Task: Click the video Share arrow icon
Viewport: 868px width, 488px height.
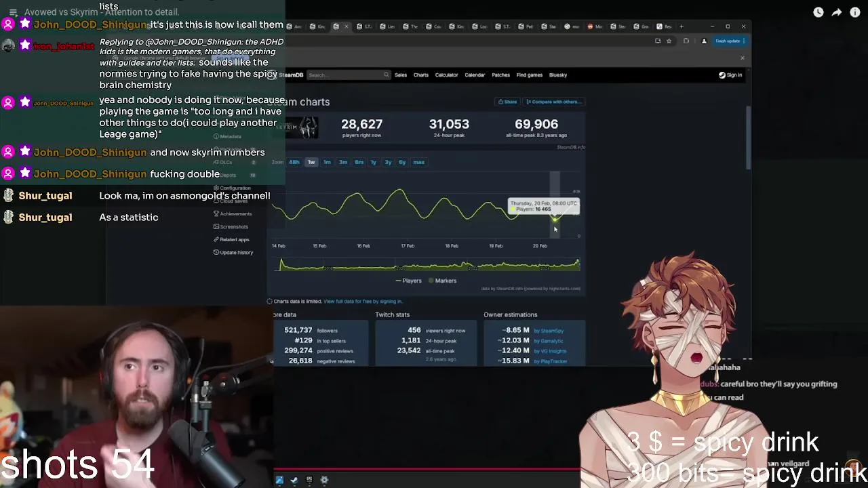Action: 837,12
